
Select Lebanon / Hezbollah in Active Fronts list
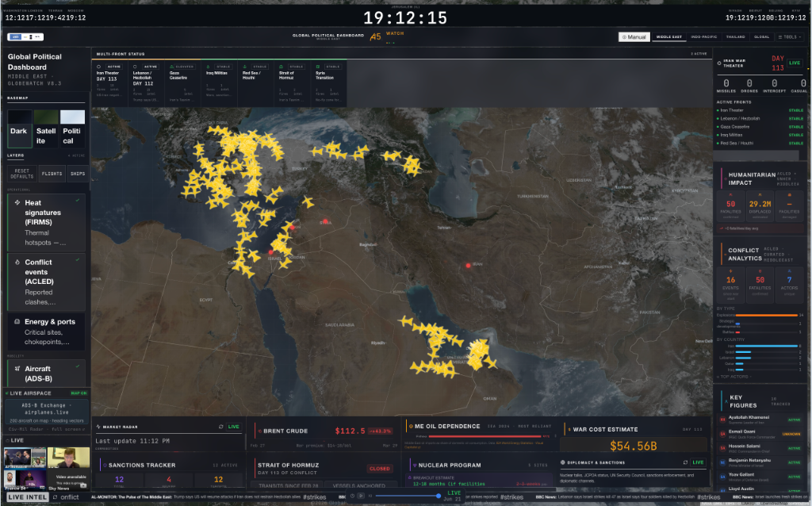tap(760, 119)
